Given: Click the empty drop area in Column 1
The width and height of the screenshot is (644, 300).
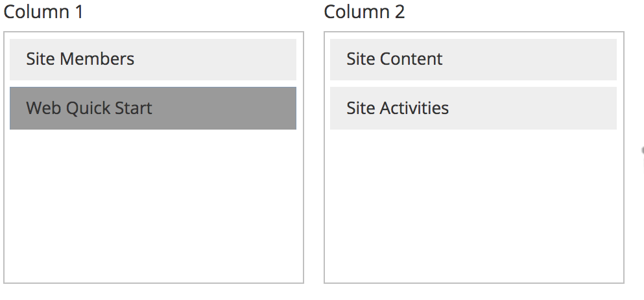Looking at the screenshot, I should tap(153, 205).
